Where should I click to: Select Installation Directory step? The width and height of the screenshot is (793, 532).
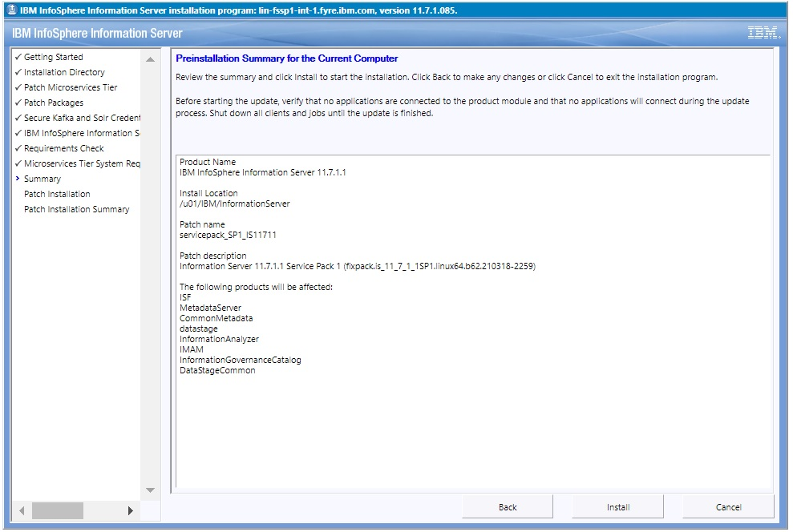64,72
